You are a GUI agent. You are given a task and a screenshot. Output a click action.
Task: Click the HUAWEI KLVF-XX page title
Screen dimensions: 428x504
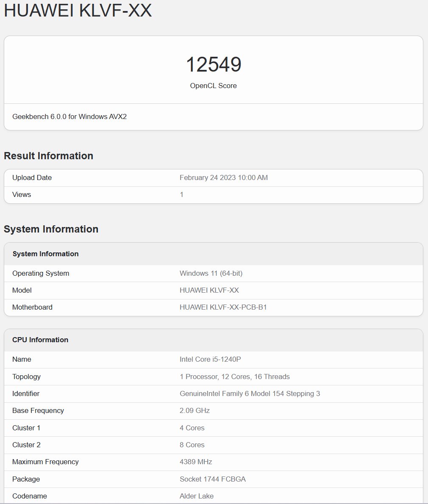click(78, 10)
